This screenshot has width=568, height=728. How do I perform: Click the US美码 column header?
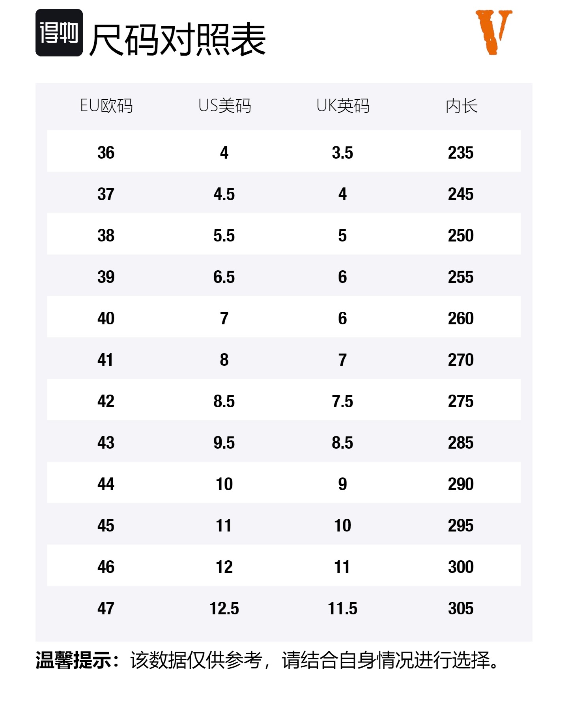coord(225,106)
